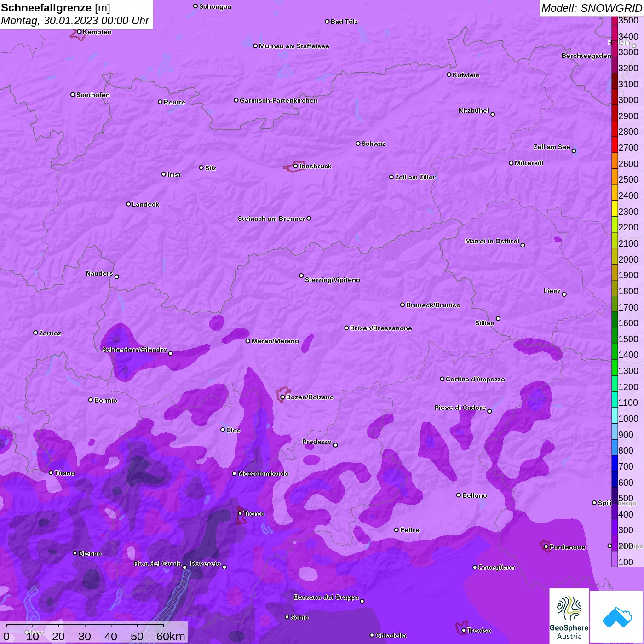
Task: Click the 2700 m red legend color
Action: click(x=615, y=145)
